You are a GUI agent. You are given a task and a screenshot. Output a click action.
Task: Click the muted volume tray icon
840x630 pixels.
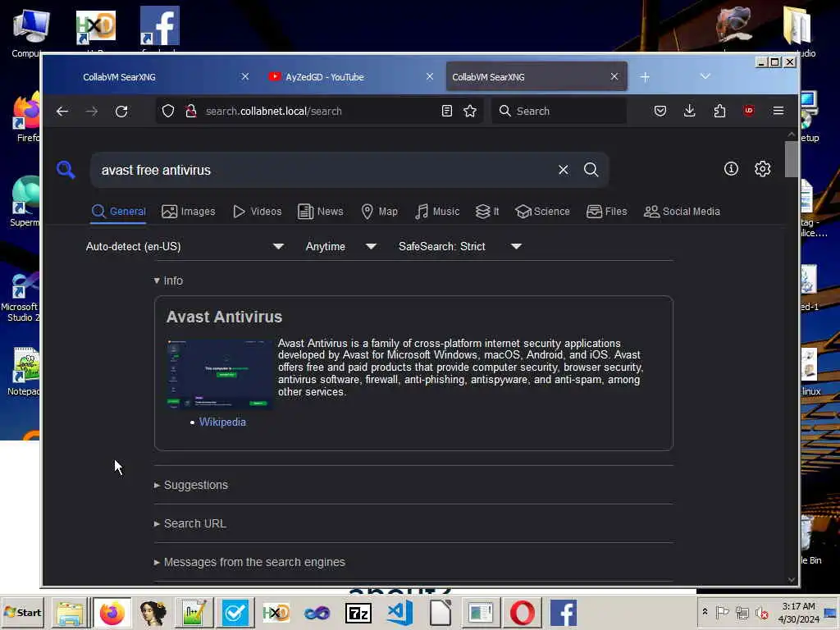coord(762,612)
